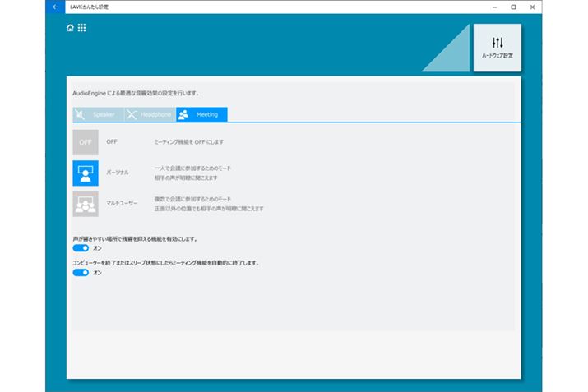Image resolution: width=588 pixels, height=392 pixels.
Task: Switch to the Headphone tab
Action: [x=155, y=114]
